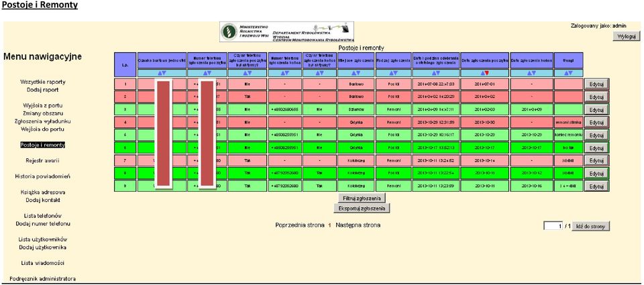Click the Ministerstwo Rolnictwa logo banner
Screen dimensions: 644x285
(x=287, y=32)
